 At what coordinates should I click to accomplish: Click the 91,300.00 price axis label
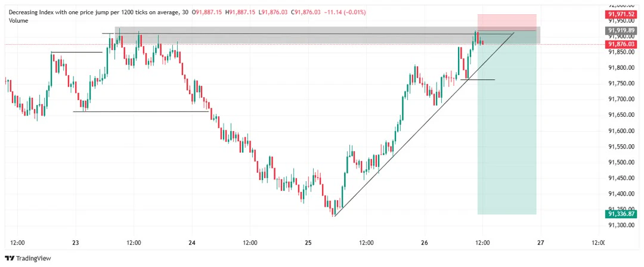coord(622,225)
